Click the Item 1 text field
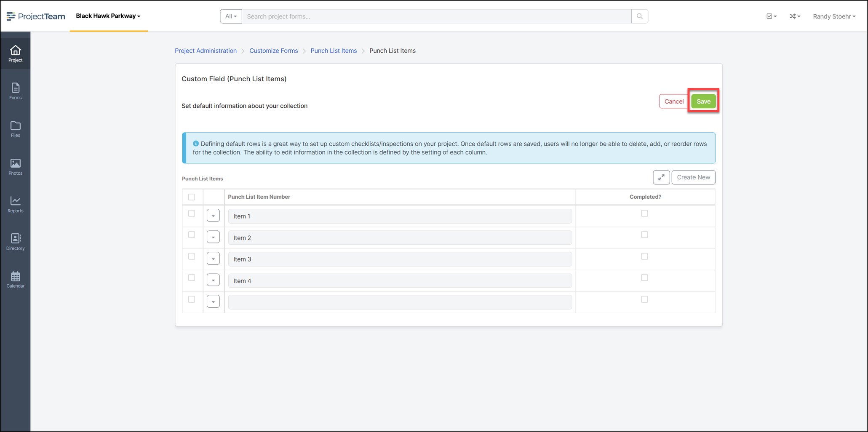 pyautogui.click(x=400, y=216)
